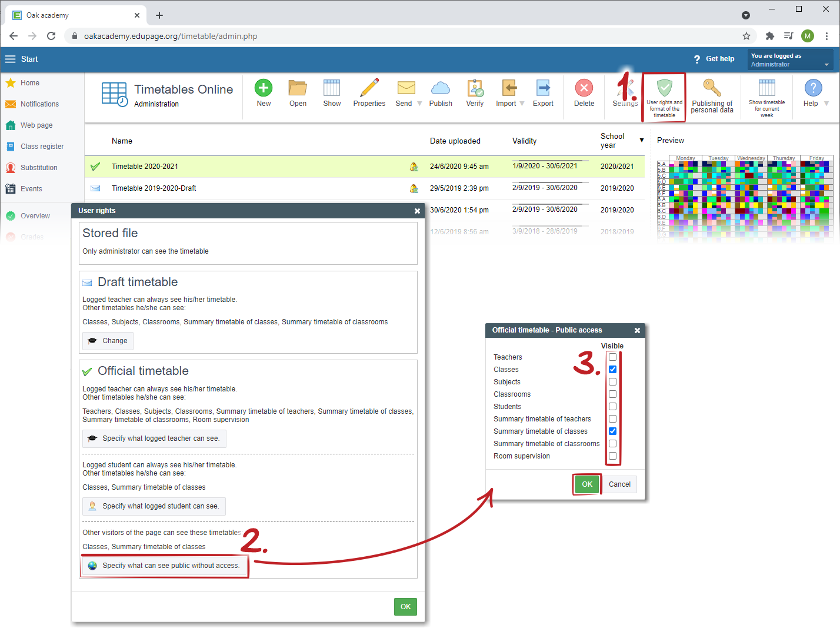This screenshot has width=840, height=628.
Task: Click the Export icon
Action: point(543,88)
